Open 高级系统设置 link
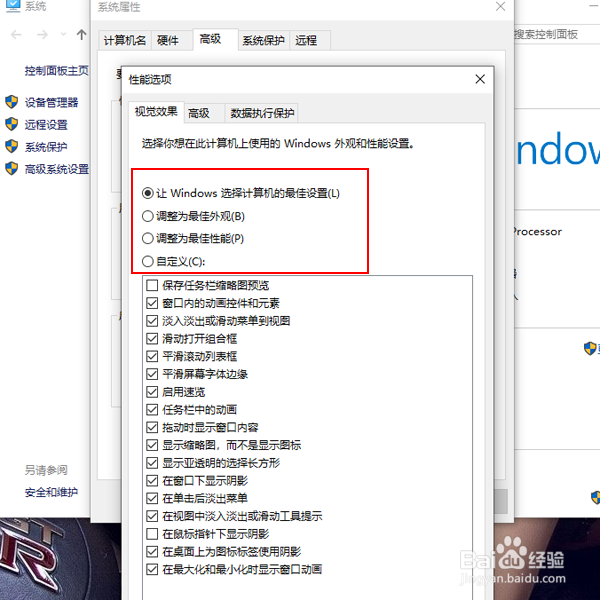Viewport: 600px width, 600px height. pos(57,169)
